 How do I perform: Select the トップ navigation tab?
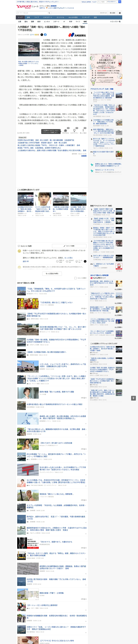(x=20, y=17)
